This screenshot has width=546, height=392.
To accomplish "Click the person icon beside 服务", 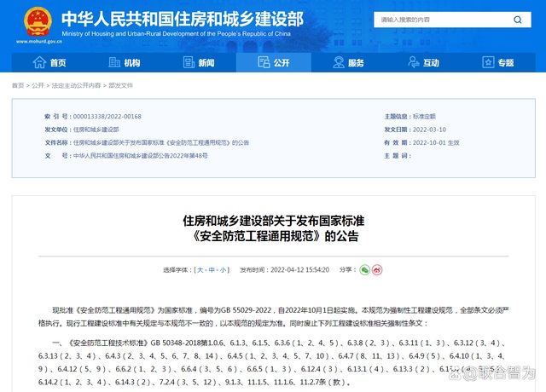I will click(x=339, y=62).
